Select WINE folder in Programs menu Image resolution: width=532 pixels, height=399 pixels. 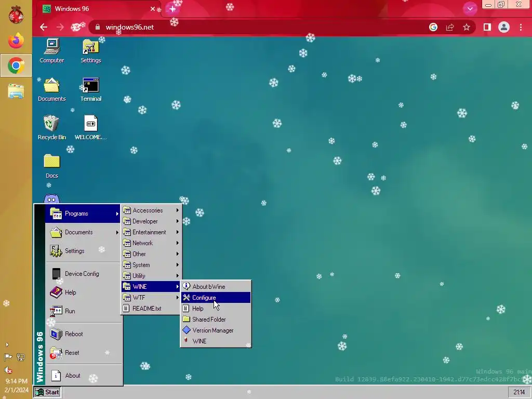pos(151,287)
